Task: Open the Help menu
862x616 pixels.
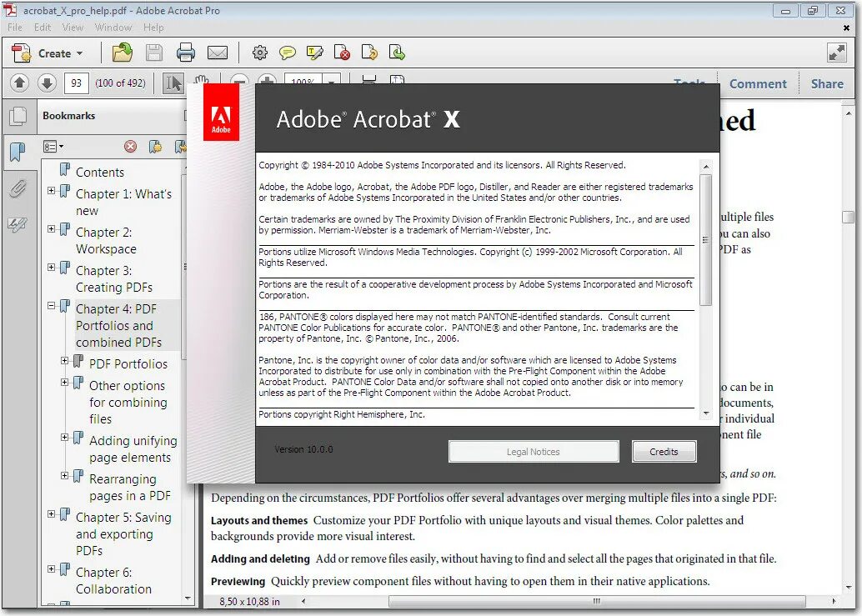Action: click(x=153, y=27)
